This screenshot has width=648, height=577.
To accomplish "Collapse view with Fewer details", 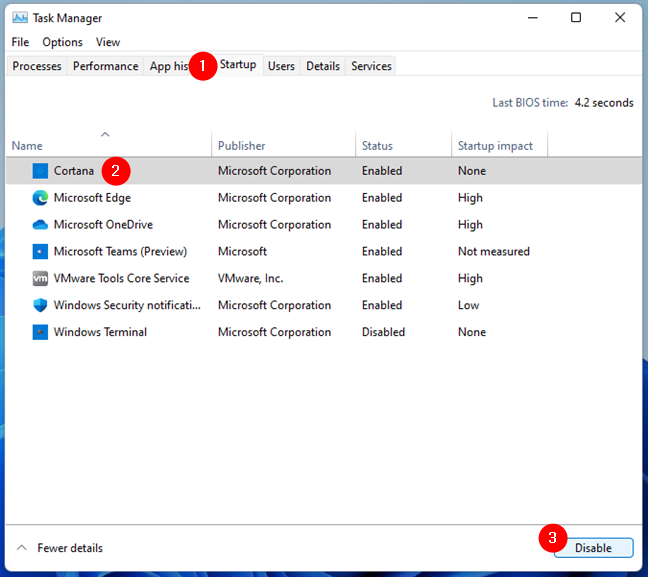I will click(60, 548).
